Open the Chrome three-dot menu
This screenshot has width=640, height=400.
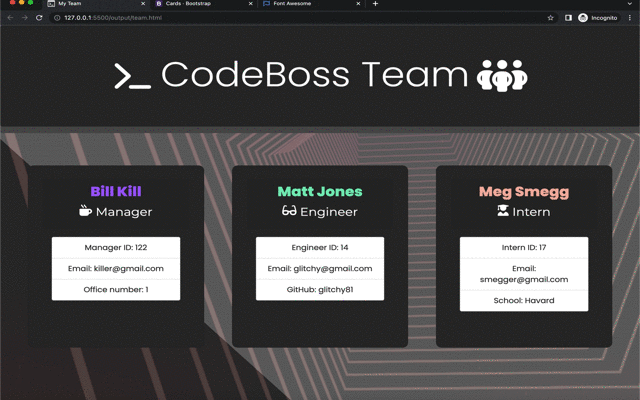point(630,18)
